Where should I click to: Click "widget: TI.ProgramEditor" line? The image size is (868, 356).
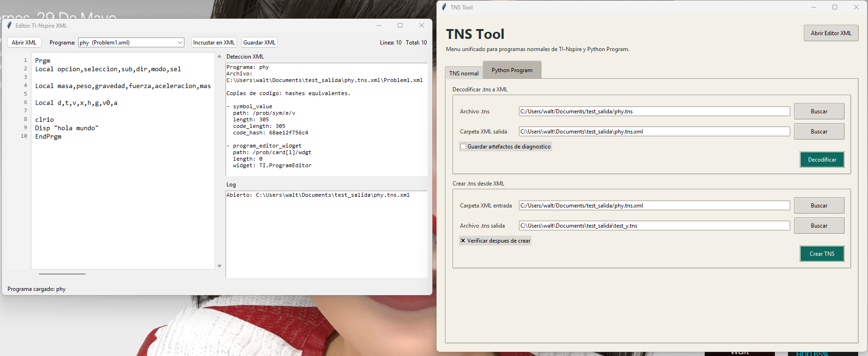272,165
